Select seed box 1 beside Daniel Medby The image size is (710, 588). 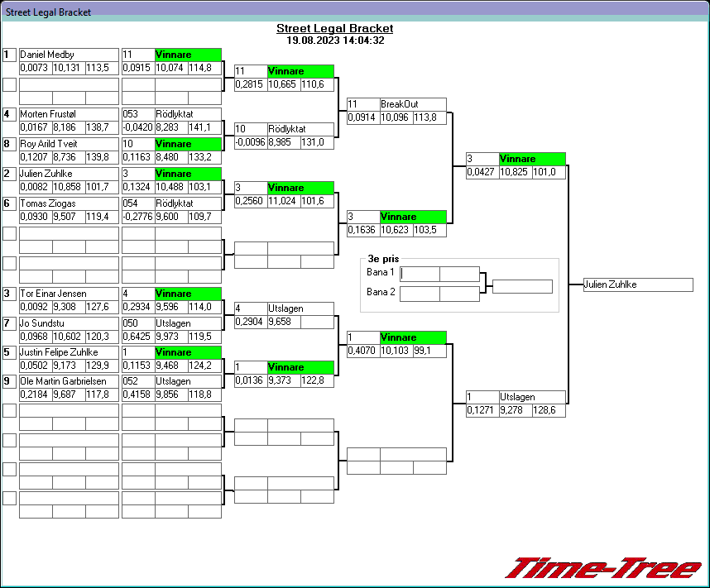(x=9, y=55)
